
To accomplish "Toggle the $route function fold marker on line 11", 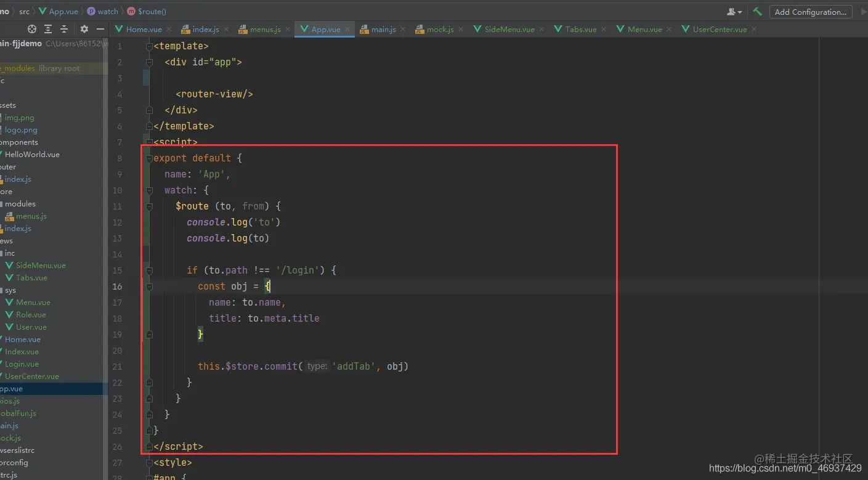I will coord(149,206).
